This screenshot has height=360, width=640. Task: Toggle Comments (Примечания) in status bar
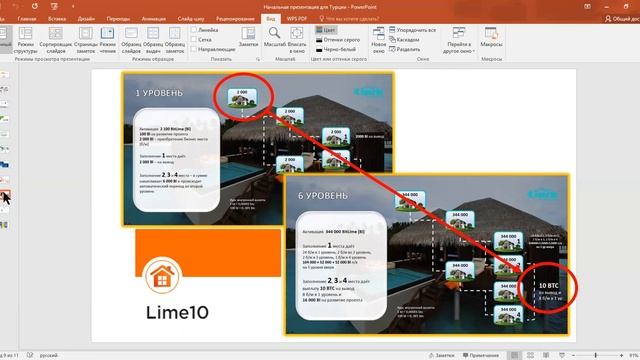point(481,356)
